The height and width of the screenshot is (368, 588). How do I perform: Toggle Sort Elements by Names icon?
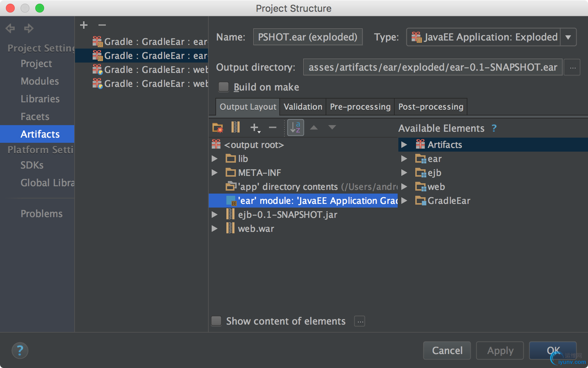(295, 128)
